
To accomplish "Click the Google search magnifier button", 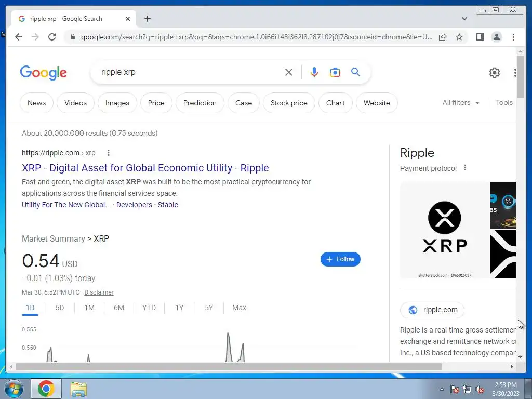I will (x=355, y=72).
